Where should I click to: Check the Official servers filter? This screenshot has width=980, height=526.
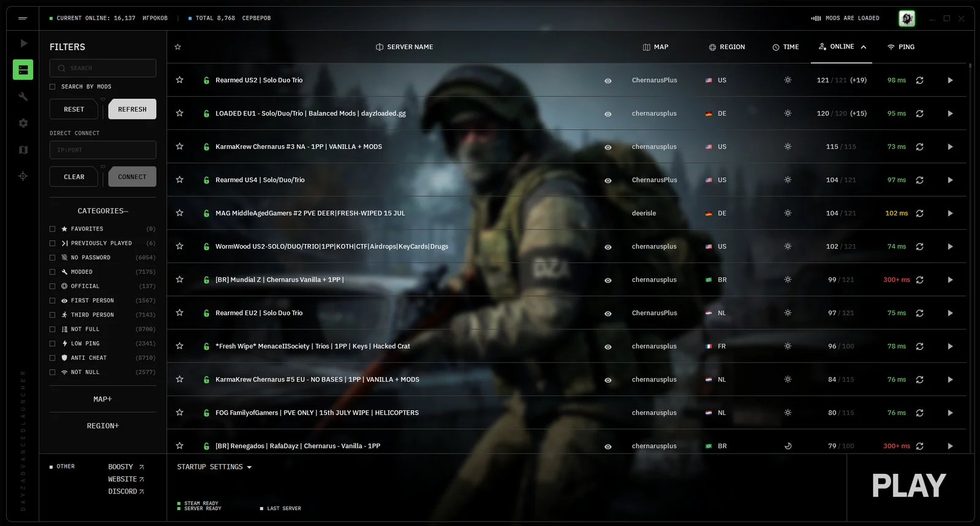click(53, 286)
